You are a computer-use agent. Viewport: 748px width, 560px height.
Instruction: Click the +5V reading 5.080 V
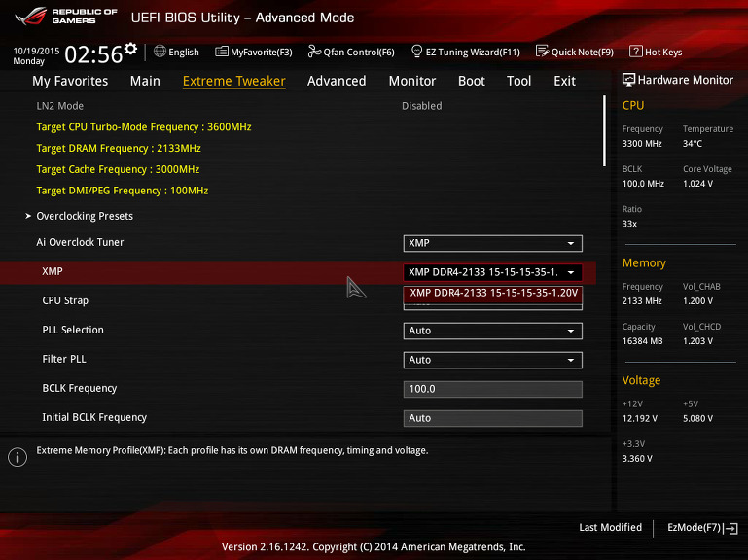698,418
